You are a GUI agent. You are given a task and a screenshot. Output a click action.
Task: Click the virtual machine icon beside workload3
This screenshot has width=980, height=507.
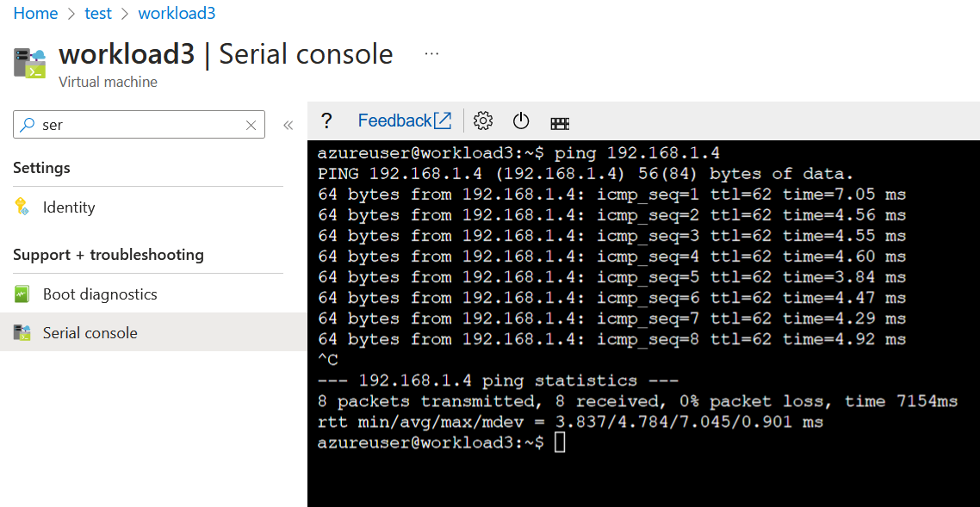[x=30, y=62]
